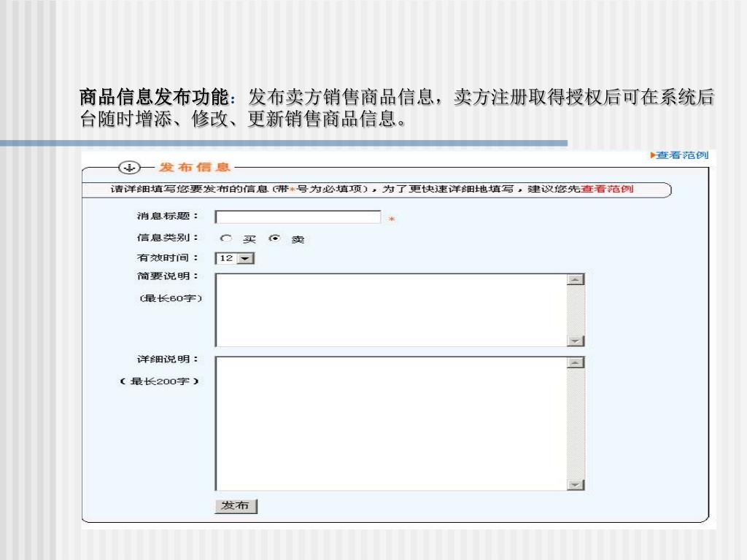Click down arrow of 详细说明 scrollbar
The image size is (747, 560).
[576, 485]
